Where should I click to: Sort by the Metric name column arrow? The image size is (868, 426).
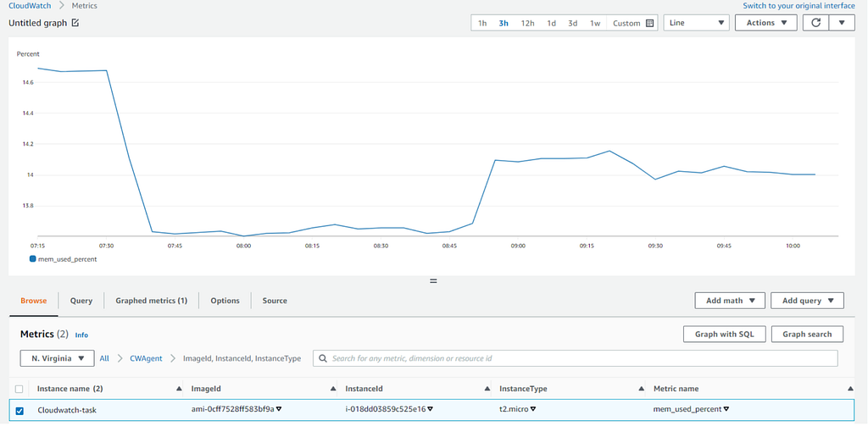tap(850, 389)
